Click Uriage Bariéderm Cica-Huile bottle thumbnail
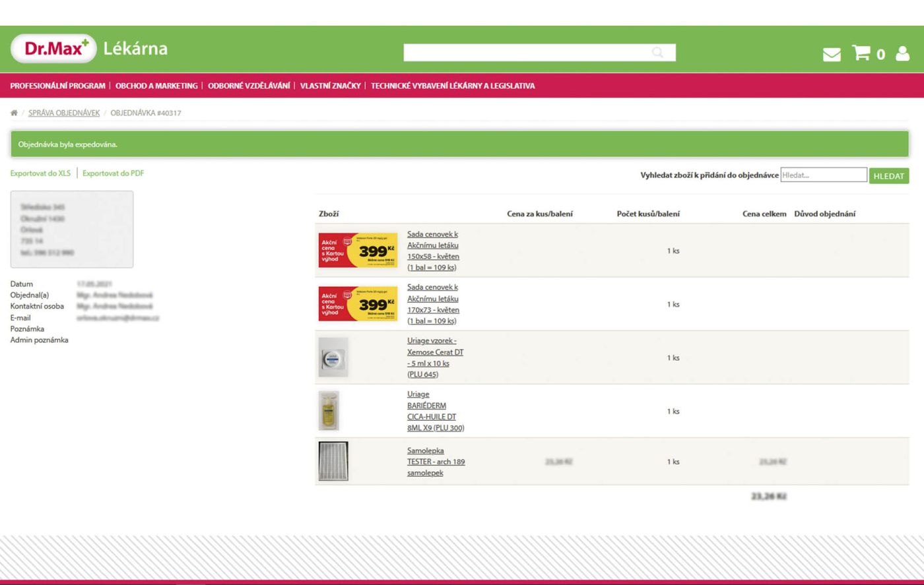This screenshot has height=585, width=924. tap(329, 410)
